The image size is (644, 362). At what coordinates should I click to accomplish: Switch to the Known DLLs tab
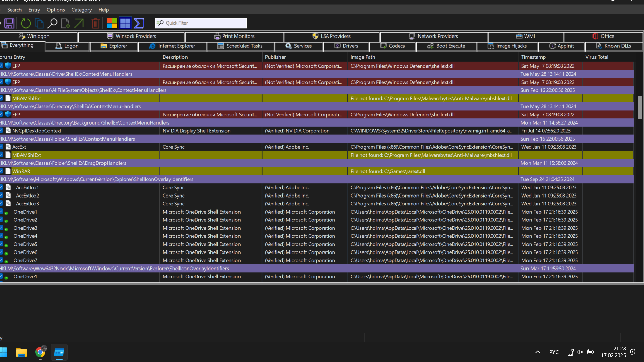(x=614, y=46)
